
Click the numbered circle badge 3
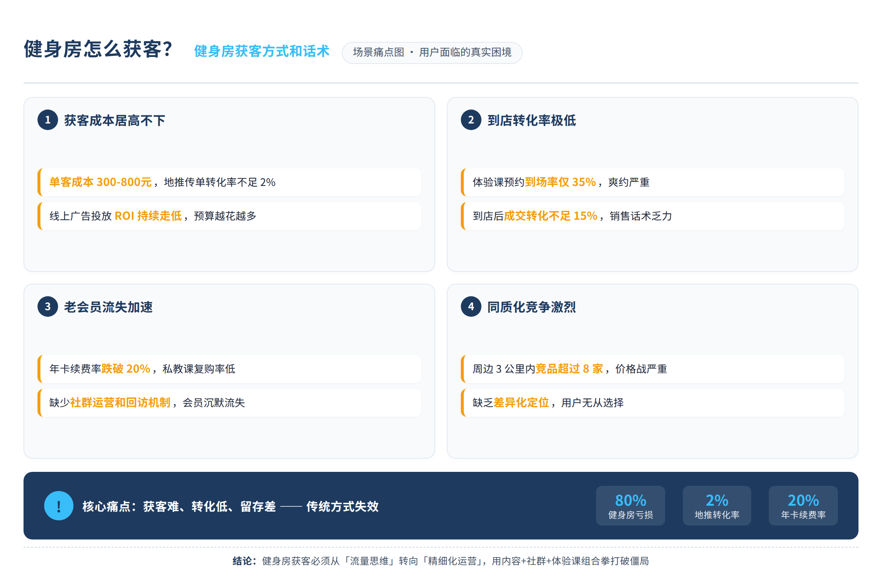(48, 307)
